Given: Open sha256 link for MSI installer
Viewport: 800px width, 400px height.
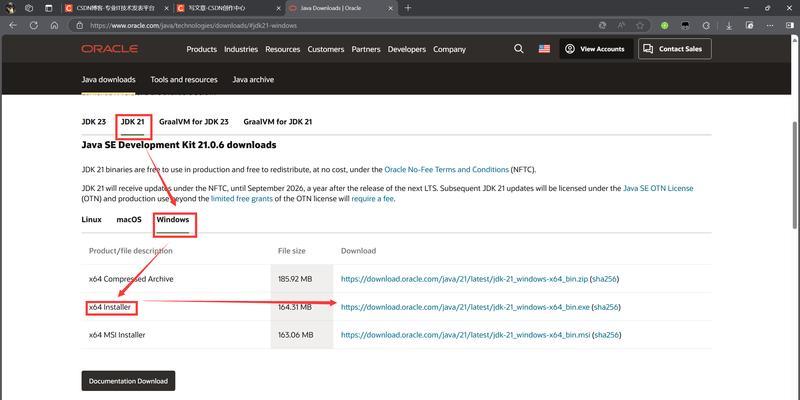Looking at the screenshot, I should click(608, 335).
